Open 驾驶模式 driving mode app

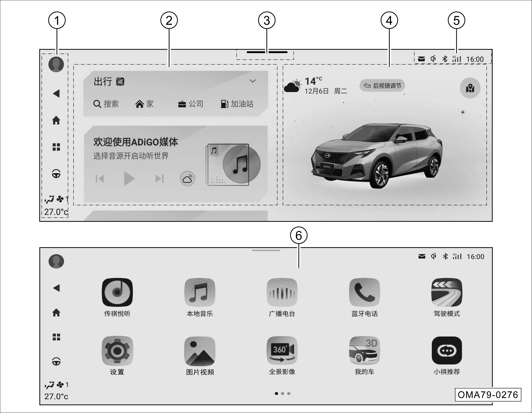[x=447, y=297]
